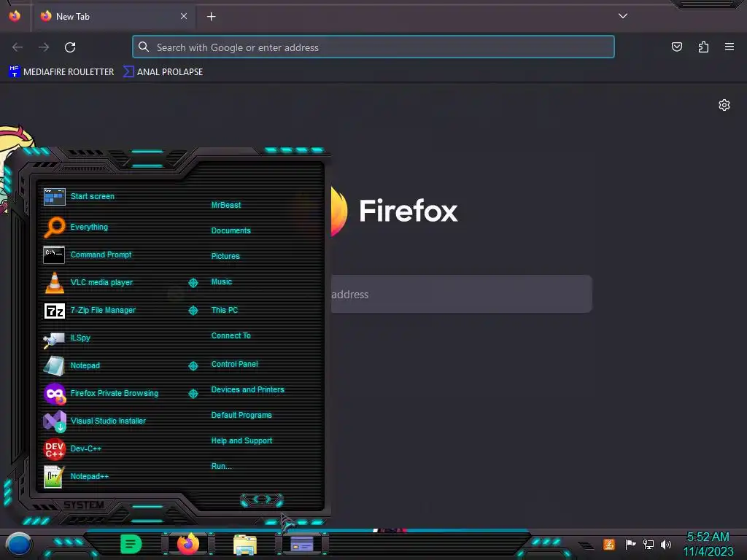Open Devices and Printers
747x560 pixels.
tap(247, 389)
